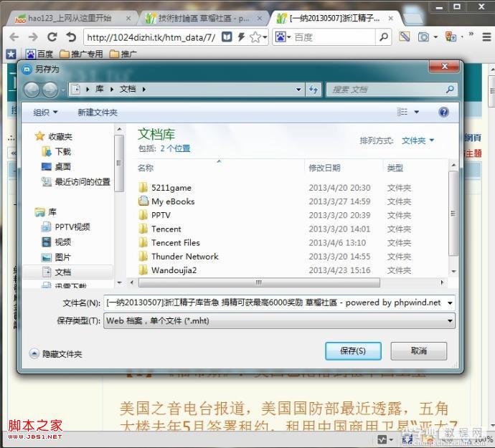Select the Thunder Network folder
The image size is (495, 448).
coord(179,256)
